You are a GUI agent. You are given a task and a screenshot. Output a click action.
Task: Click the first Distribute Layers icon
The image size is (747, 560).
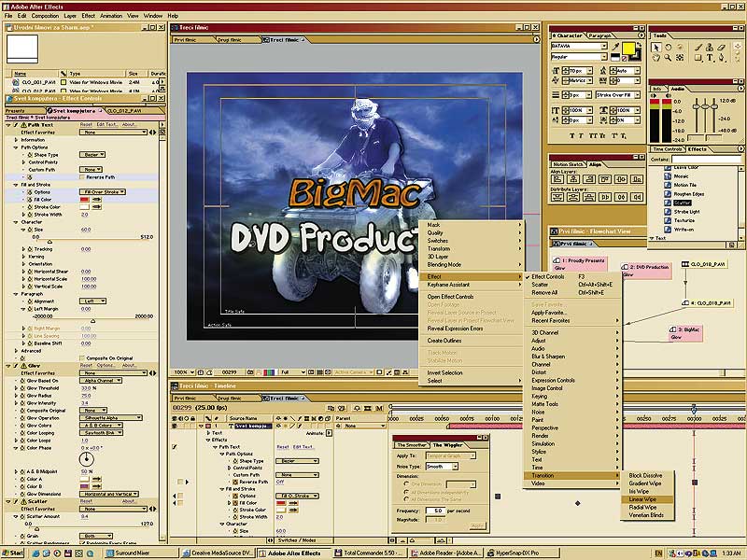(557, 197)
